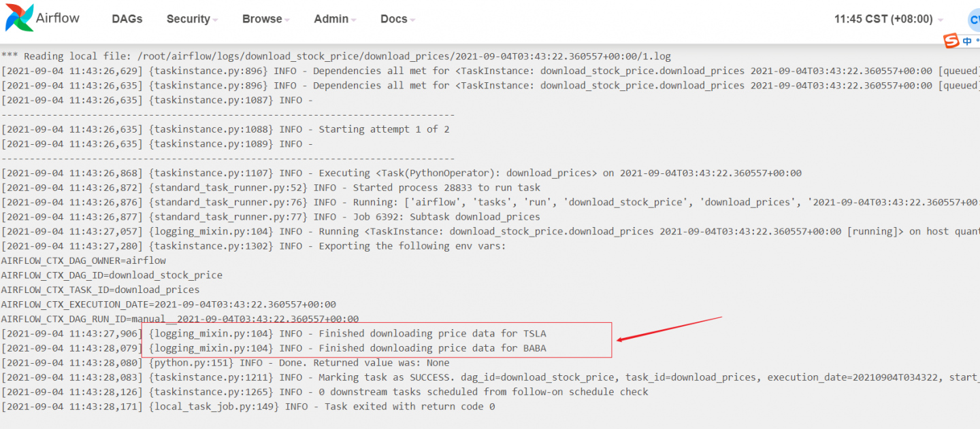
Task: Open the user profile avatar
Action: pyautogui.click(x=974, y=19)
